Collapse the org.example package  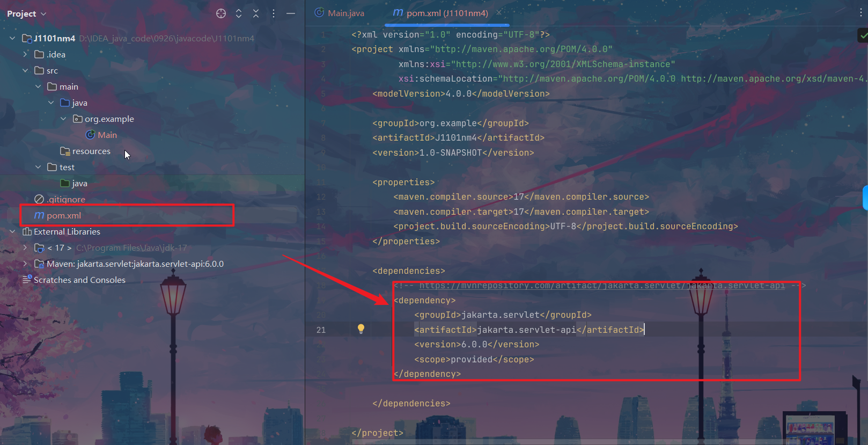(64, 119)
